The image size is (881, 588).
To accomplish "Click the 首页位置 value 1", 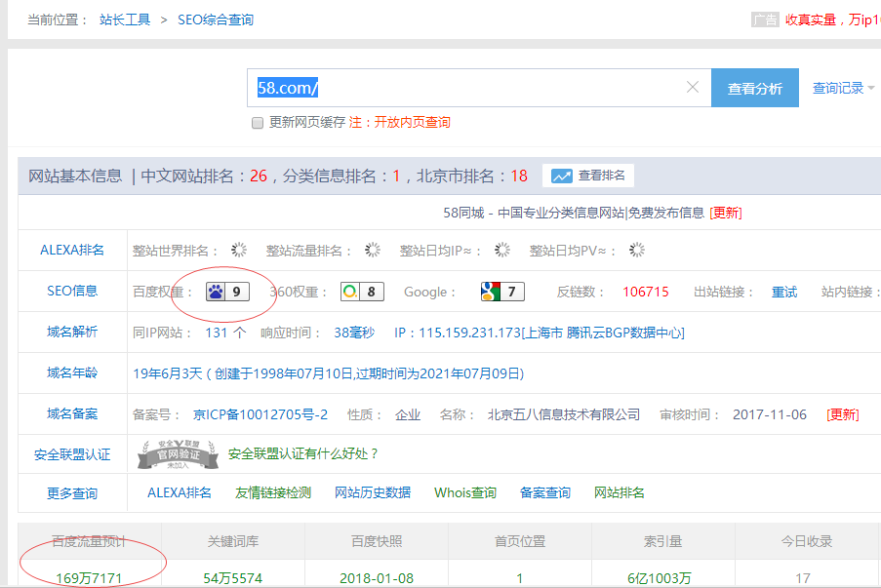I will [x=520, y=578].
